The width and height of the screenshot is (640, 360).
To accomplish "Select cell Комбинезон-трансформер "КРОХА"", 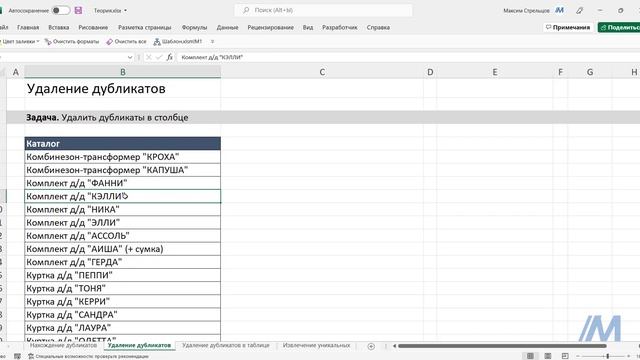I will point(122,157).
